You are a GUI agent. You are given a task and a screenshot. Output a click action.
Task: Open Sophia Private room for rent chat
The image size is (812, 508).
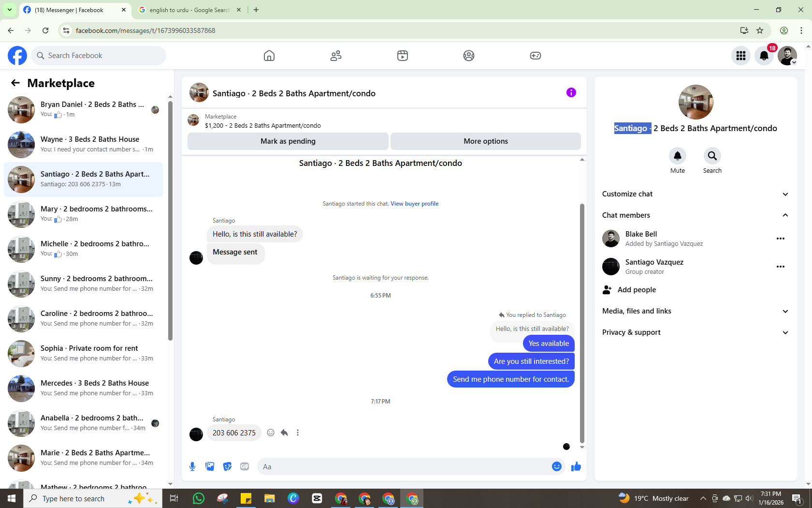coord(84,354)
